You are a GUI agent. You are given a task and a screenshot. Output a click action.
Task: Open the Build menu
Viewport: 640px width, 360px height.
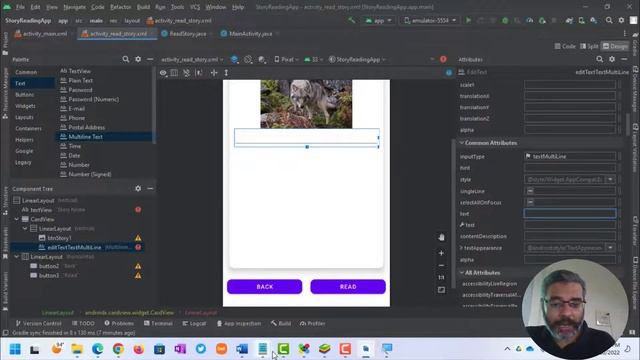(x=143, y=7)
